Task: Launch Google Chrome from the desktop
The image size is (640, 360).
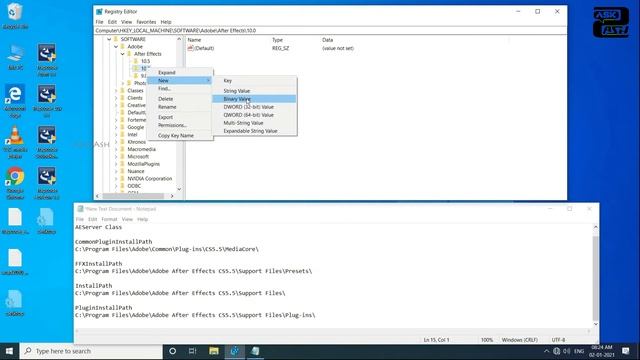Action: click(15, 176)
